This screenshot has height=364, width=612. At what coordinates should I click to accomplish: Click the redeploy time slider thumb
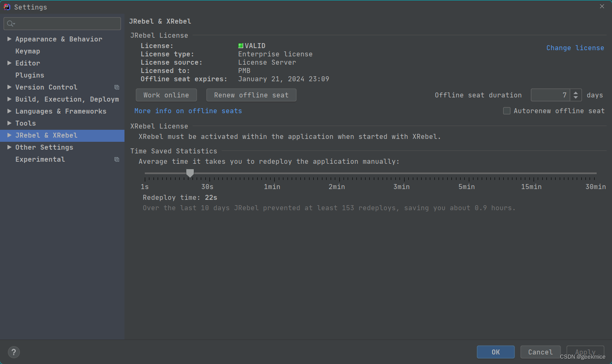coord(190,173)
